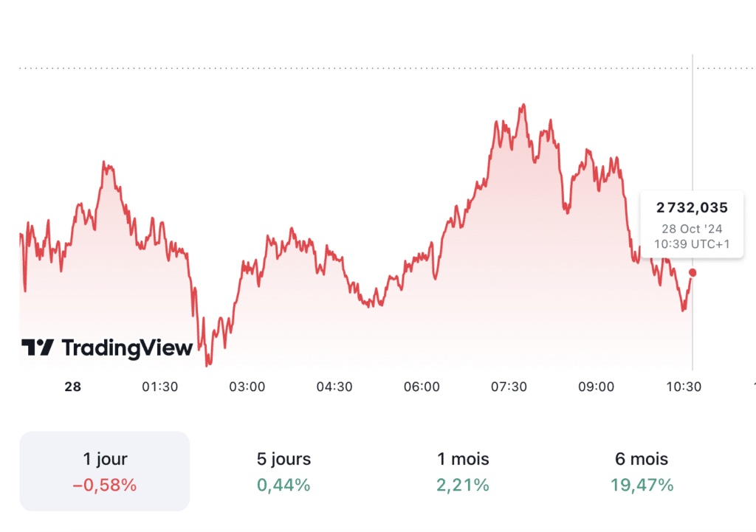Click the 10:30 time axis label
This screenshot has width=756, height=532.
683,387
